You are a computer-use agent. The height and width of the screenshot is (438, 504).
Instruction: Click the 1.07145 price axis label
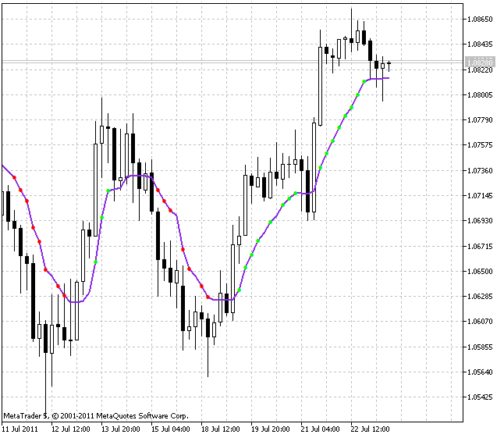click(x=480, y=195)
